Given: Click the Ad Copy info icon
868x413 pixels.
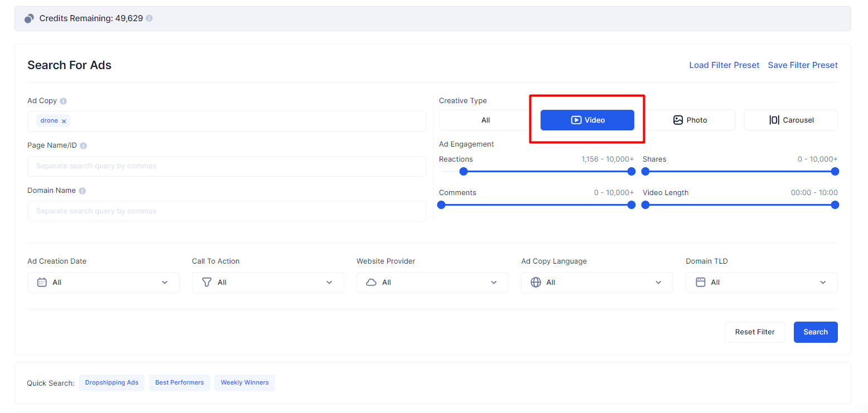Looking at the screenshot, I should click(63, 101).
